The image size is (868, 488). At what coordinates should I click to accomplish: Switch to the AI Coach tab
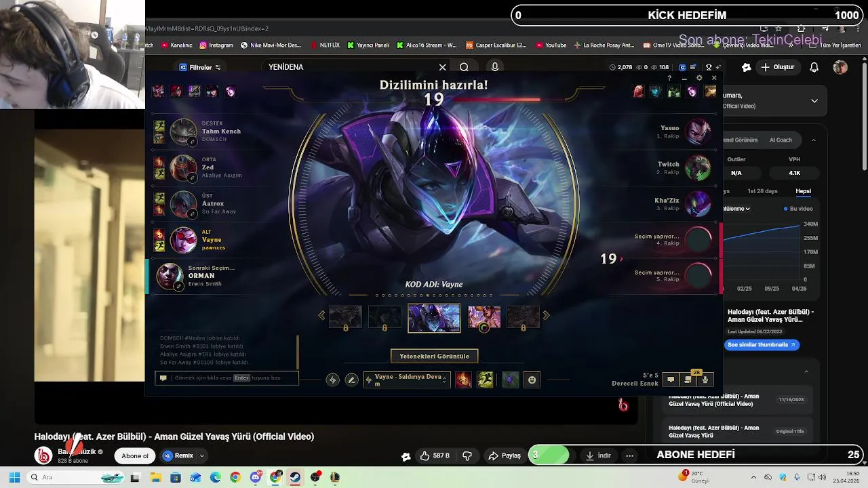tap(781, 140)
